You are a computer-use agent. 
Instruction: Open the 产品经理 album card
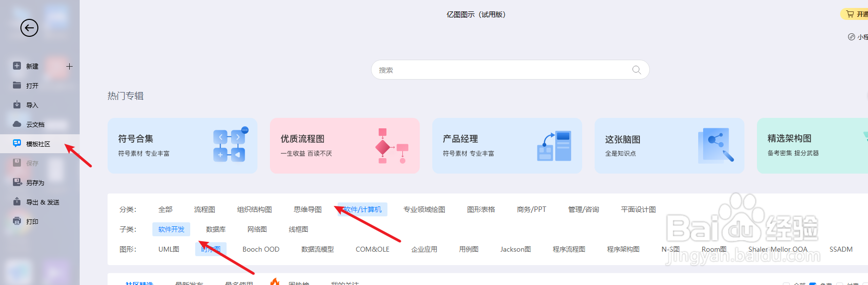click(x=507, y=146)
